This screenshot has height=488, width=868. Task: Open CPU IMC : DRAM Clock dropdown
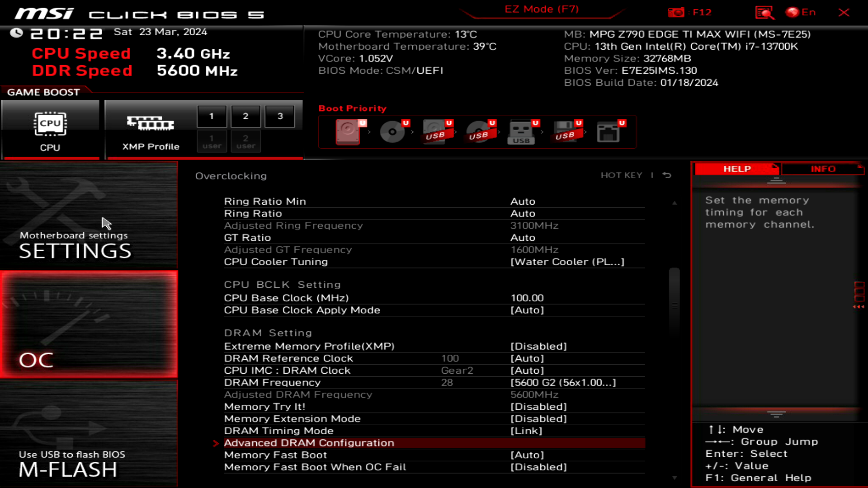[x=527, y=371]
